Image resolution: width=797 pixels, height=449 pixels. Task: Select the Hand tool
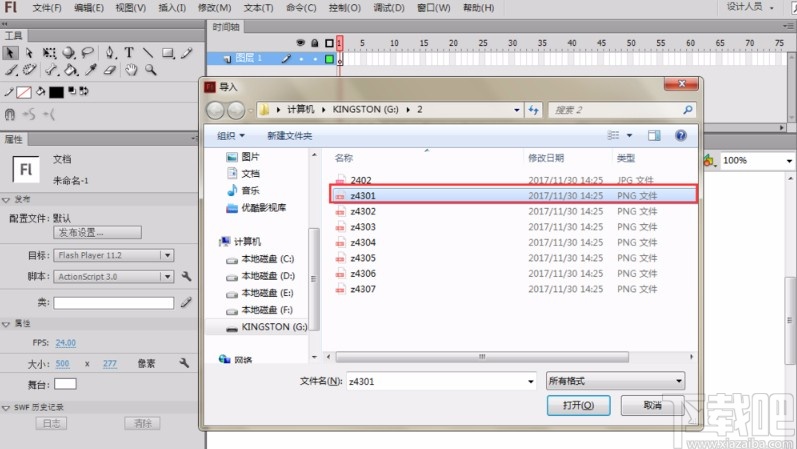pos(131,70)
